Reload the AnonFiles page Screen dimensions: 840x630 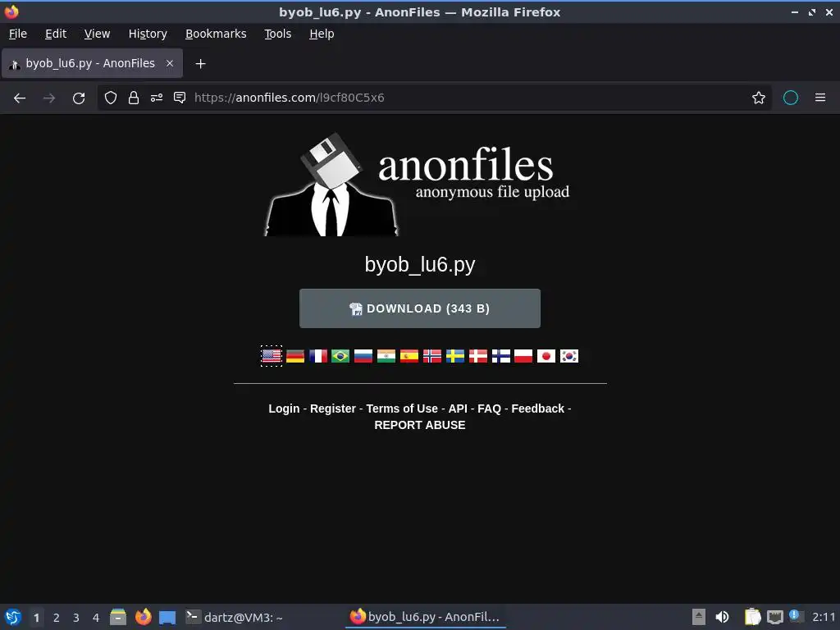tap(79, 98)
